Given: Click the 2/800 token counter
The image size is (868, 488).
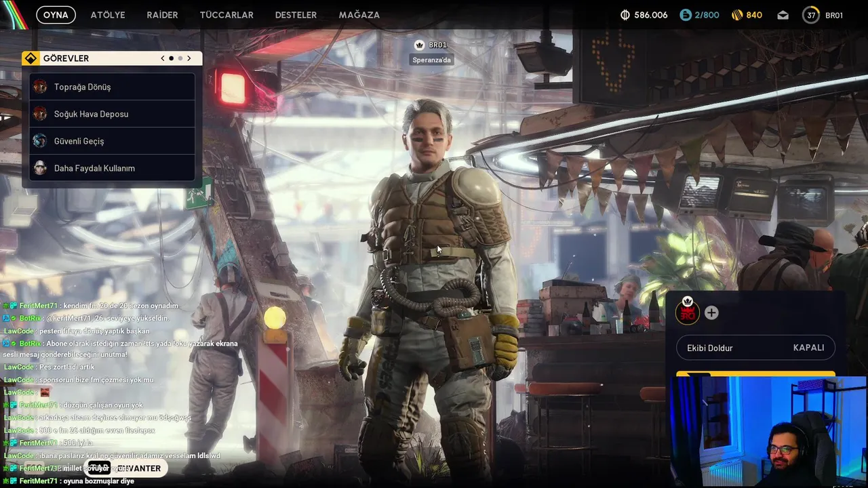Looking at the screenshot, I should click(x=707, y=15).
